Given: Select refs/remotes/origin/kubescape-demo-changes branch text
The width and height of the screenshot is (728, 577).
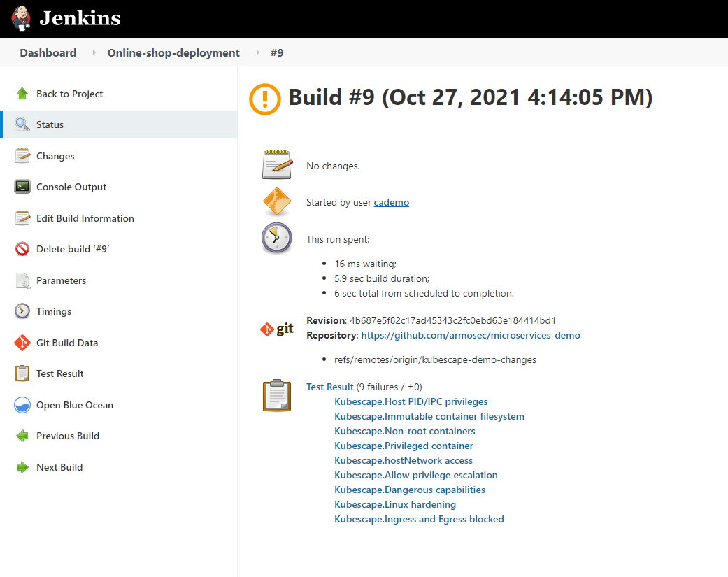Looking at the screenshot, I should click(x=435, y=359).
